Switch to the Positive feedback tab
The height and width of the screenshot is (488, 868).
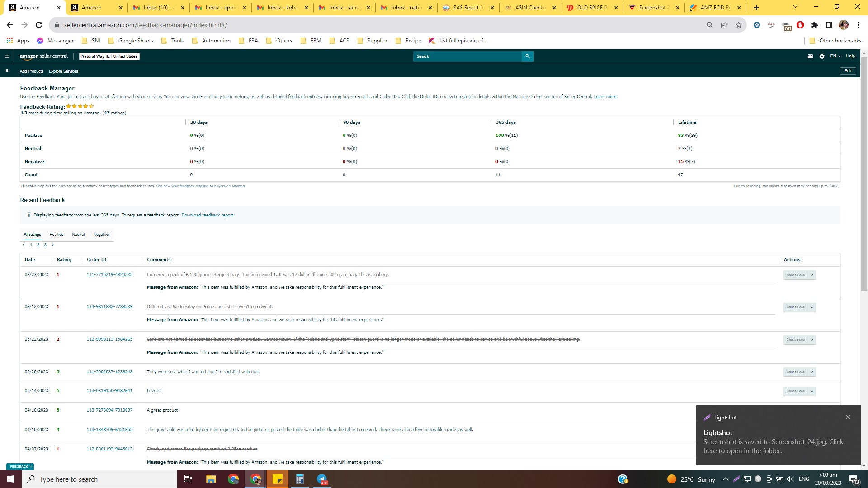pos(57,235)
